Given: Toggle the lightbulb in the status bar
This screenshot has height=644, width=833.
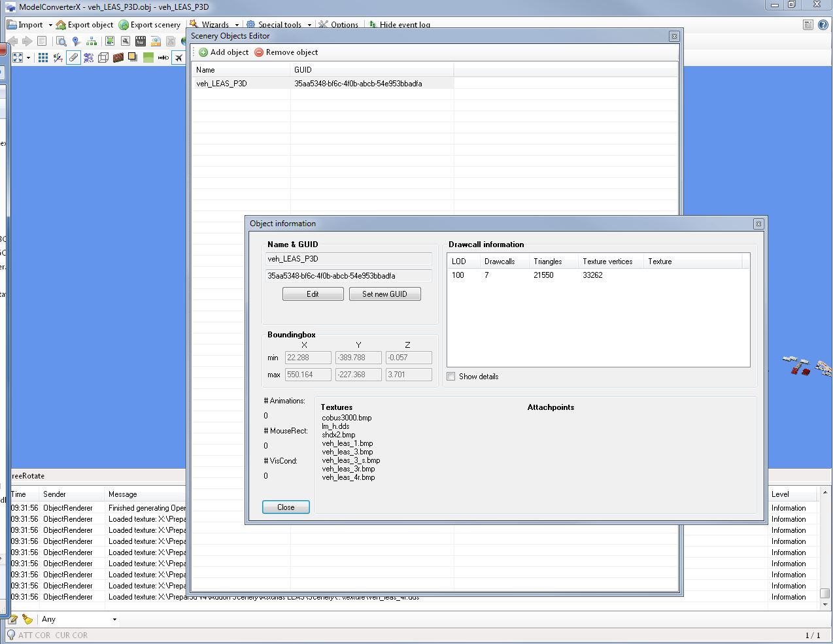Looking at the screenshot, I should (x=12, y=635).
